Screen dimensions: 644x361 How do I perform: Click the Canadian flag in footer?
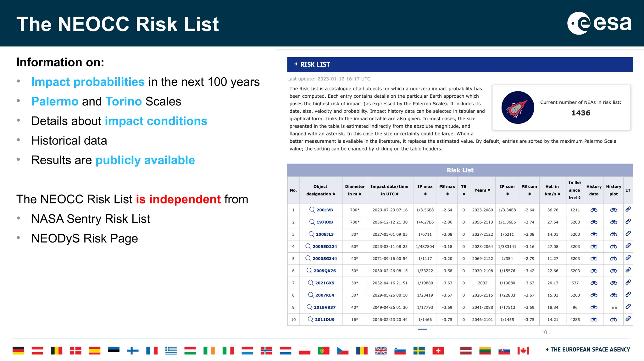tap(523, 350)
